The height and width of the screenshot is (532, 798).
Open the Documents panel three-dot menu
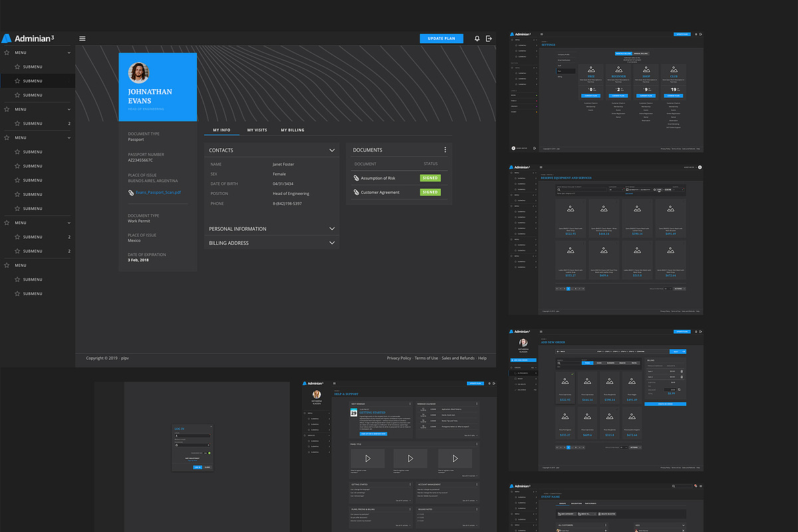tap(445, 150)
